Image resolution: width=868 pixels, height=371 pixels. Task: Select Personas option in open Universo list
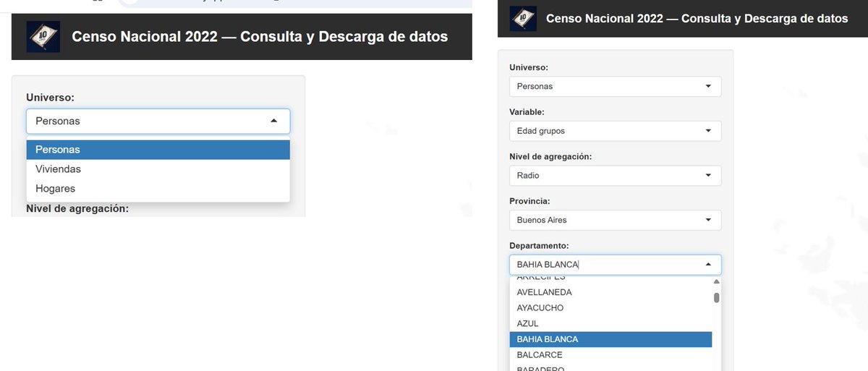pos(158,150)
